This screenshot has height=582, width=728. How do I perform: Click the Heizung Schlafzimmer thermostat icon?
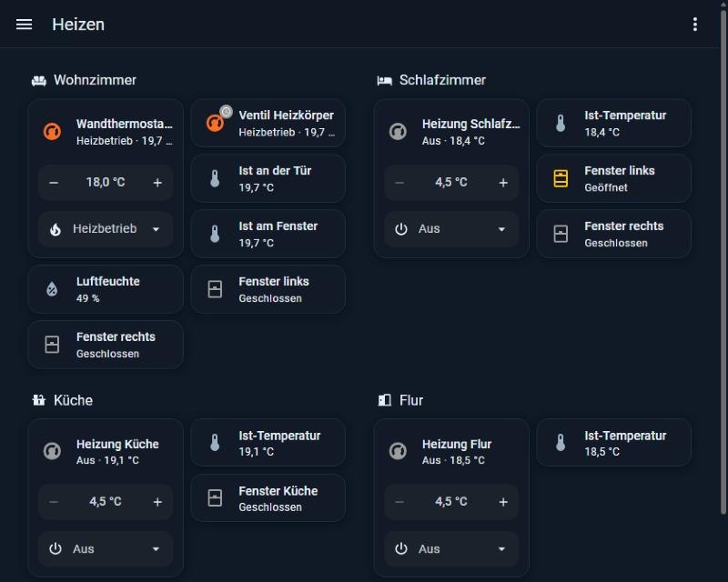(398, 131)
